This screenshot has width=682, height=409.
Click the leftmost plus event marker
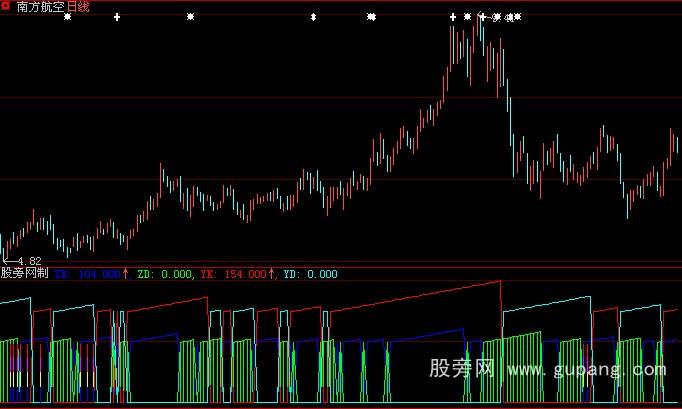point(117,17)
